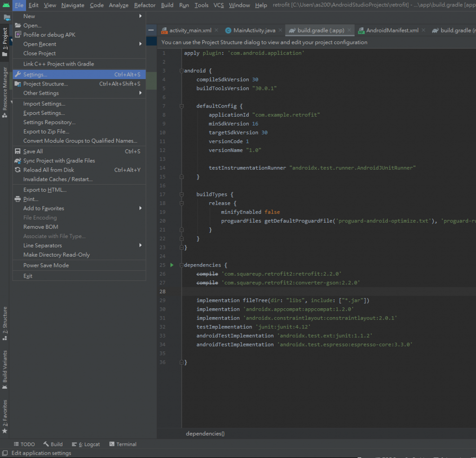Choose Export to Zip File

[79, 131]
